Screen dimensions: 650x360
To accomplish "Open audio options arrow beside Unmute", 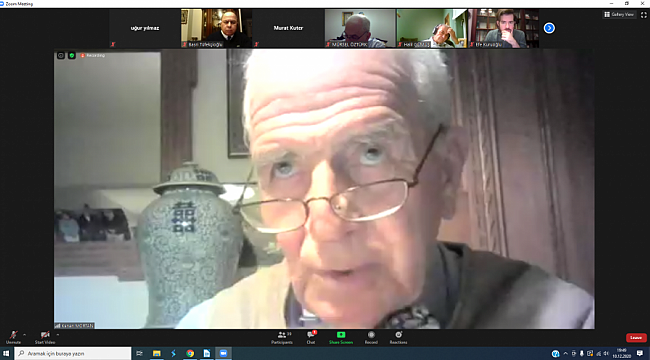I will point(24,334).
